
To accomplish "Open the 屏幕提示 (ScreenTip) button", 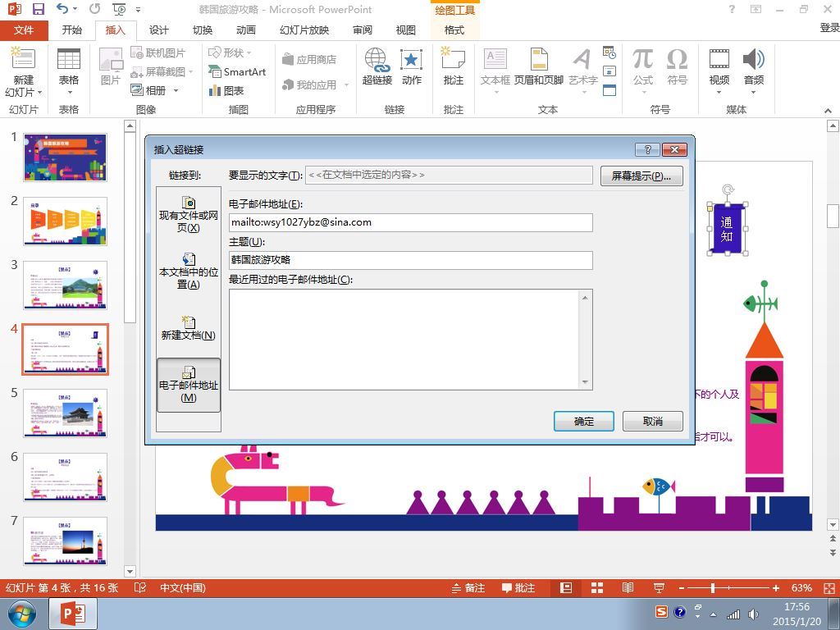I will tap(641, 176).
